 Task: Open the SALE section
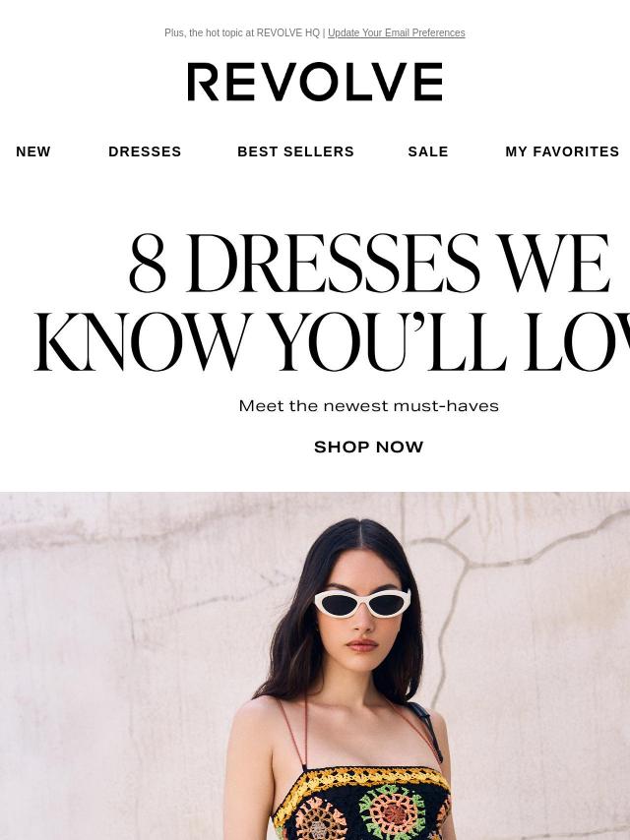tap(428, 151)
